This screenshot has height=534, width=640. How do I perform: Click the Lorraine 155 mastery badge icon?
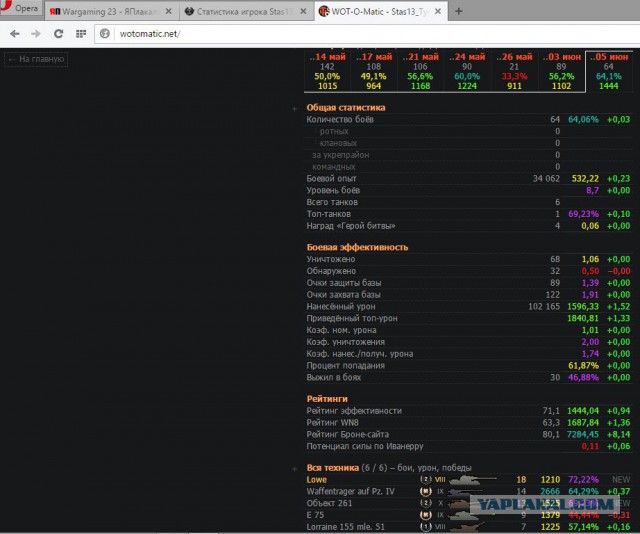(426, 527)
